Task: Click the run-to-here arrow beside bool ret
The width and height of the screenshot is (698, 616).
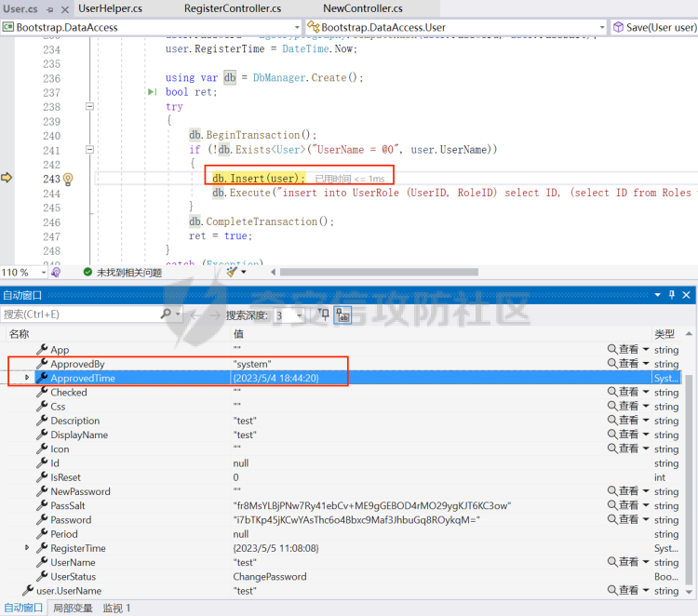Action: pyautogui.click(x=153, y=93)
